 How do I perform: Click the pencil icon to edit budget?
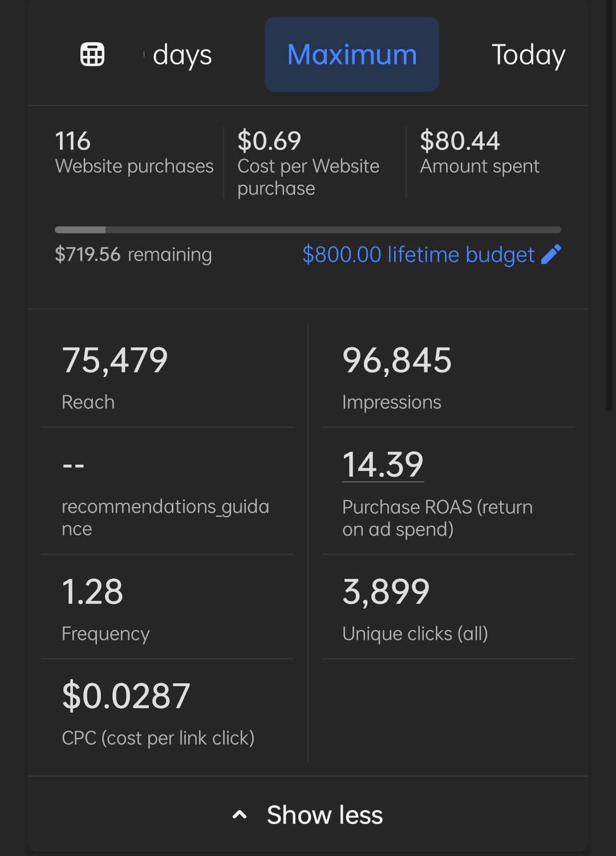coord(550,254)
